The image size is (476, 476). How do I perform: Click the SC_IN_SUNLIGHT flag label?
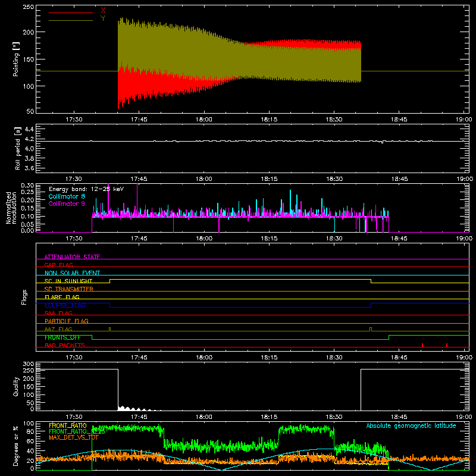[x=68, y=281]
